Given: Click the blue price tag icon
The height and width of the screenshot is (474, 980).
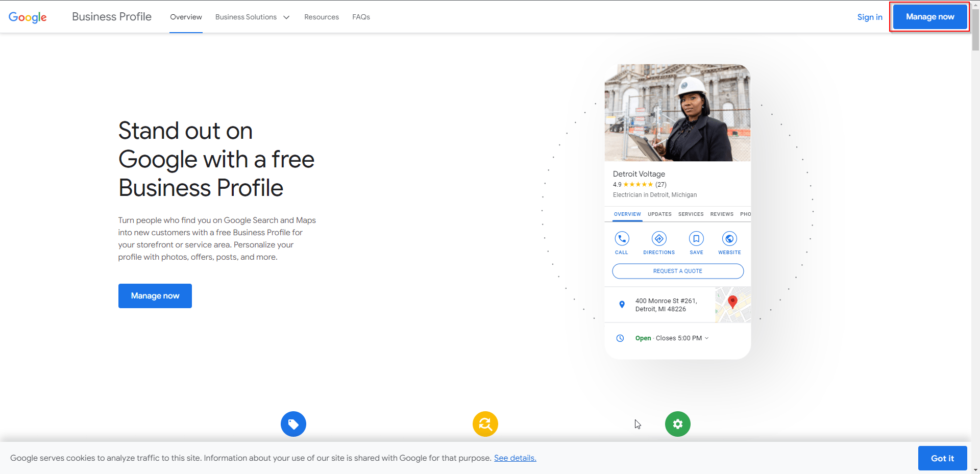Looking at the screenshot, I should [293, 424].
